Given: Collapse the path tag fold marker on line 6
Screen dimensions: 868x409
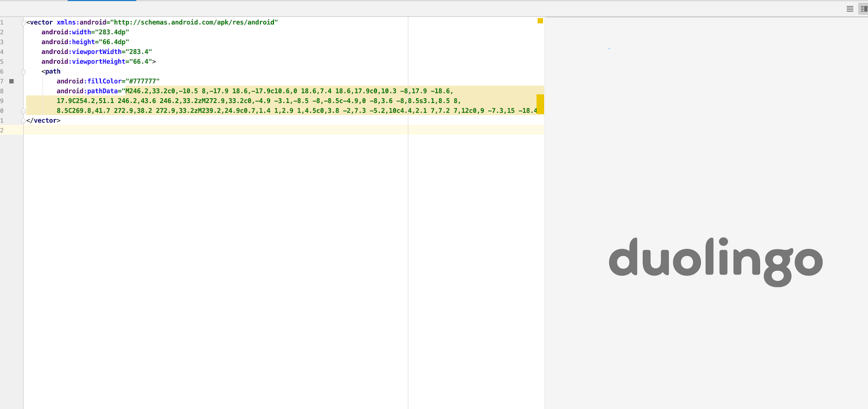Looking at the screenshot, I should coord(23,72).
